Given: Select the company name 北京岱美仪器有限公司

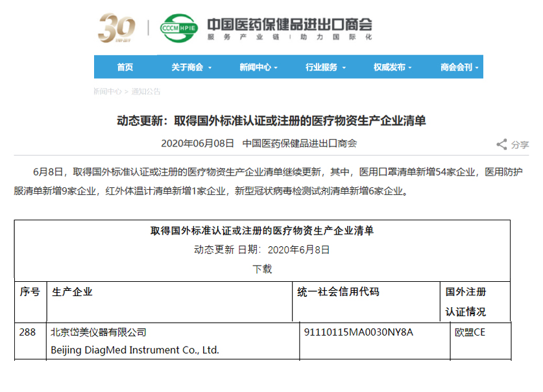Looking at the screenshot, I should click(99, 332).
